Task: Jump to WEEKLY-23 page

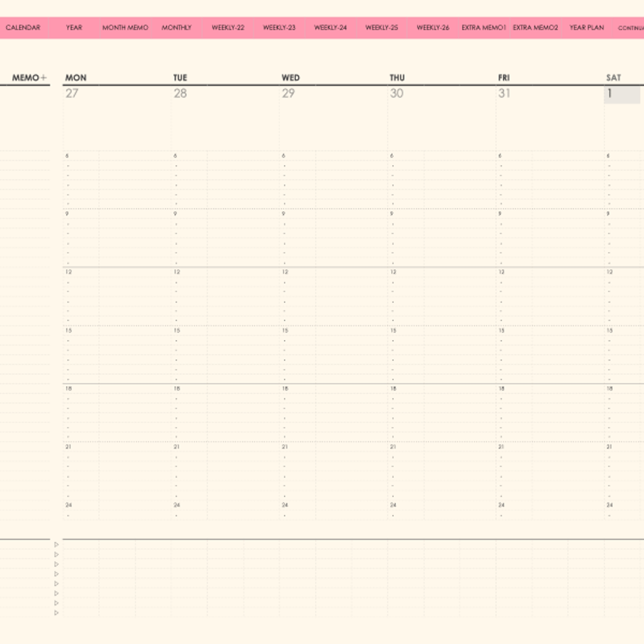Action: [x=279, y=27]
